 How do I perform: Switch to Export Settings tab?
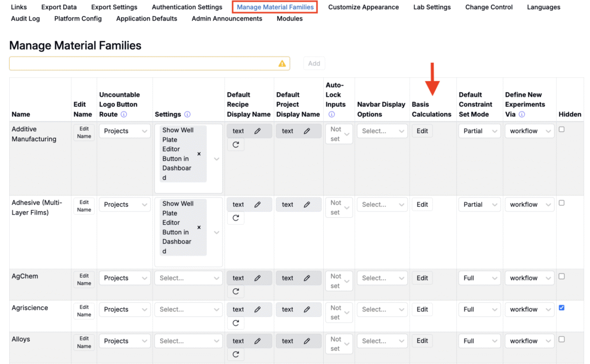click(114, 7)
